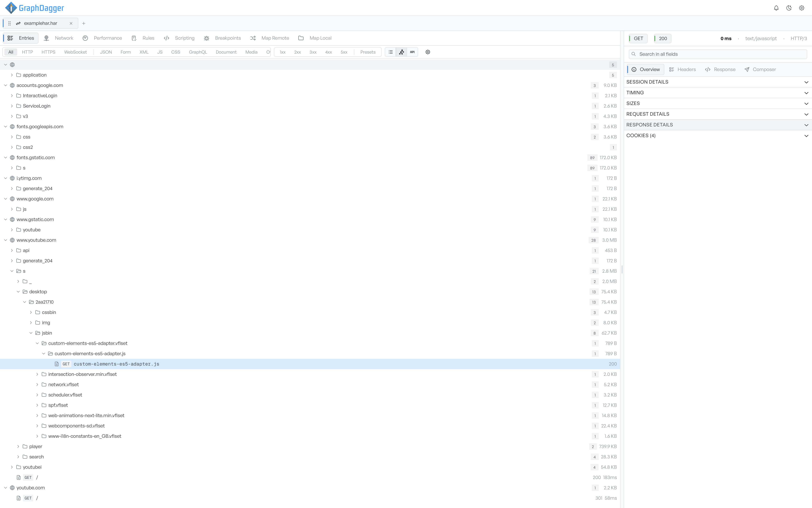Viewport: 812px width, 508px height.
Task: Expand SESSION DETAILS section
Action: pos(718,82)
